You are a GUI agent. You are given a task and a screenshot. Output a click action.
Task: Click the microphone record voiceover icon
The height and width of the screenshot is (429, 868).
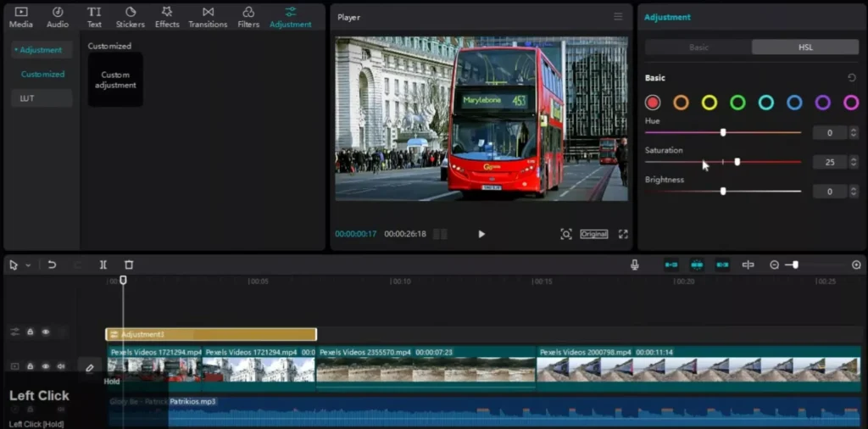634,265
